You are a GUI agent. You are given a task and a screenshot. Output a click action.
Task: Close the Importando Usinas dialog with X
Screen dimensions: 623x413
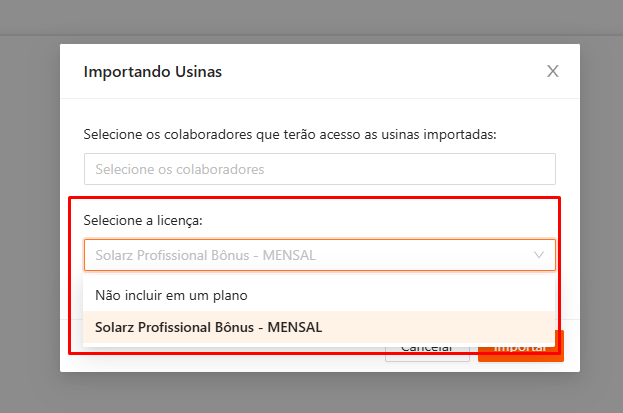pos(552,71)
